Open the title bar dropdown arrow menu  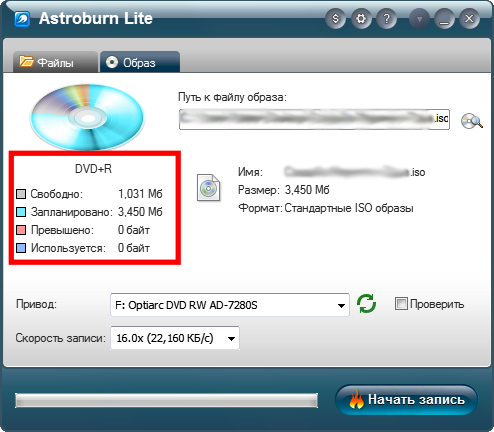419,19
